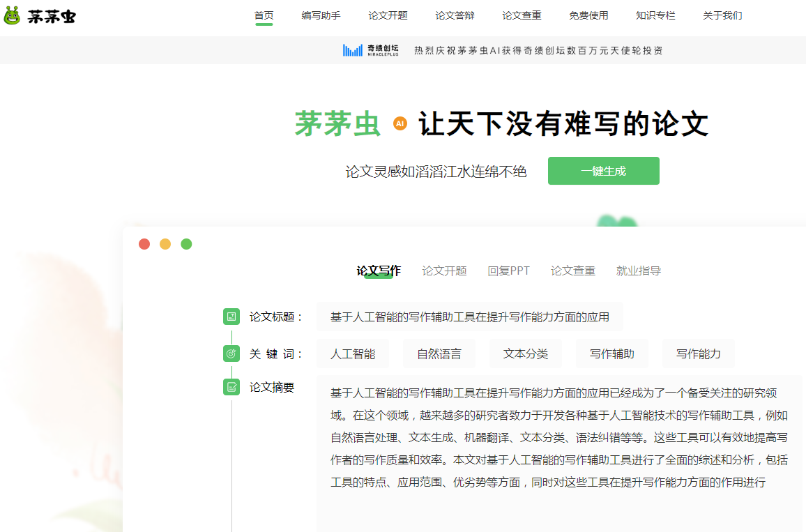Click the yellow window dot
Image resolution: width=806 pixels, height=532 pixels.
(x=165, y=244)
